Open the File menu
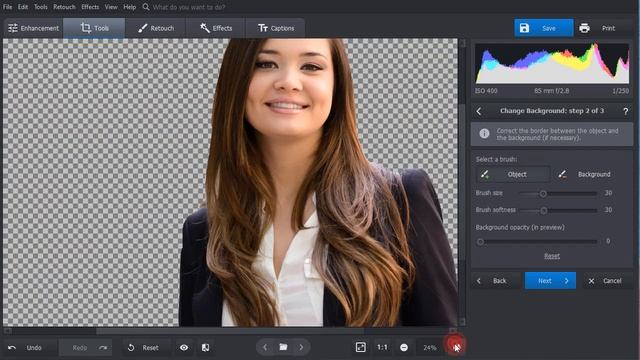The height and width of the screenshot is (360, 640). (x=7, y=7)
